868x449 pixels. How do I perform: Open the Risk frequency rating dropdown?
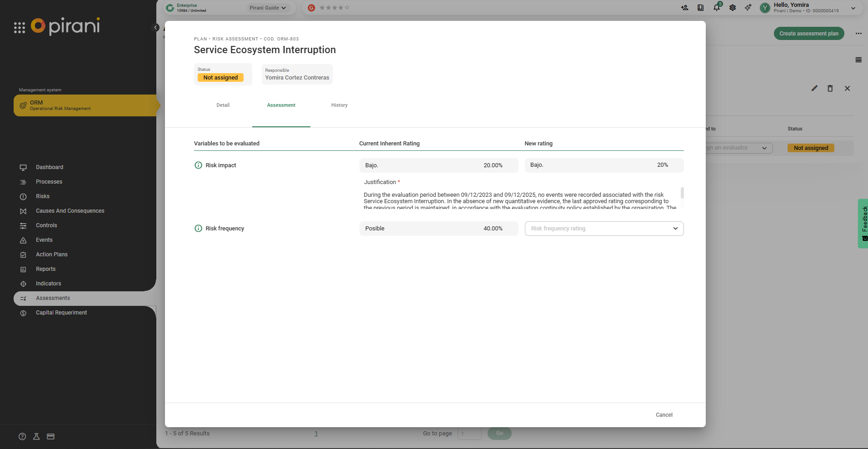[x=604, y=229]
